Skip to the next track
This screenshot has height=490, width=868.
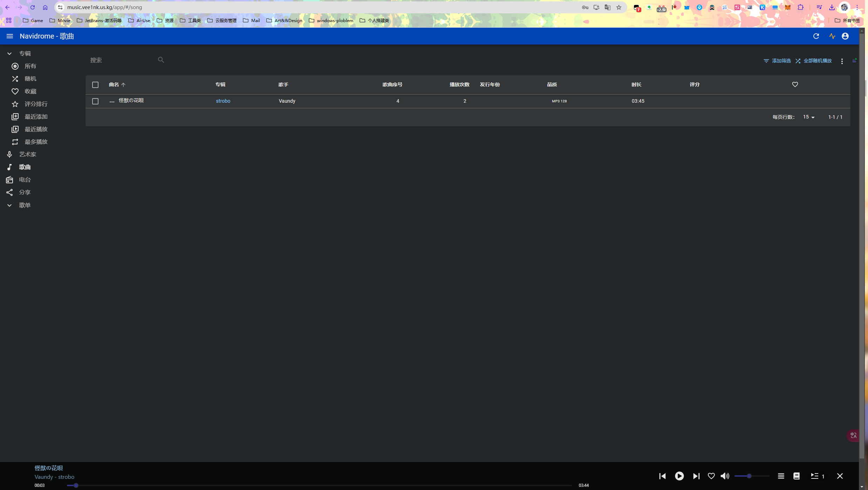696,476
